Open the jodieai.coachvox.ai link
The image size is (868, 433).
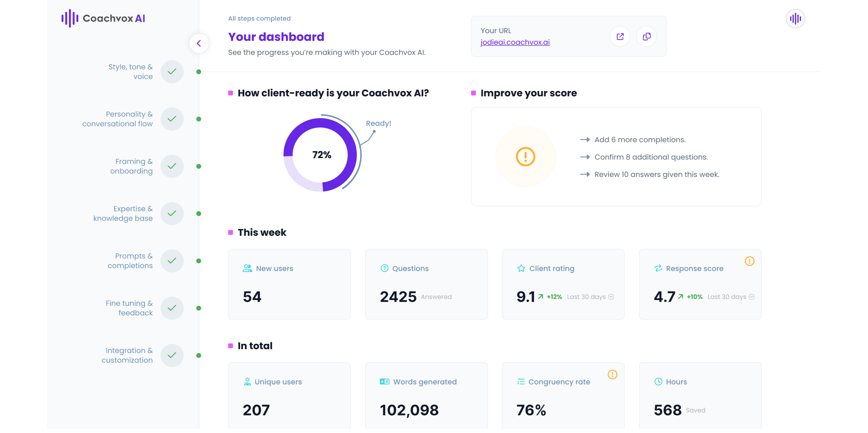tap(515, 42)
